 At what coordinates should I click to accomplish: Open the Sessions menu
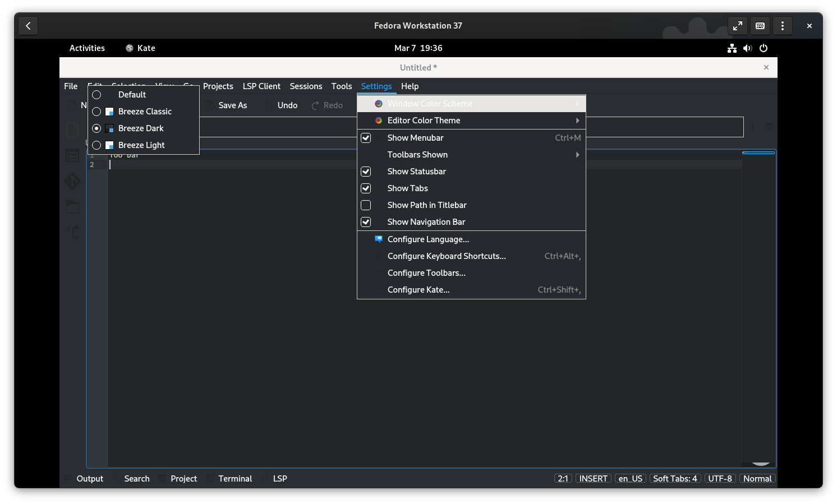point(306,86)
